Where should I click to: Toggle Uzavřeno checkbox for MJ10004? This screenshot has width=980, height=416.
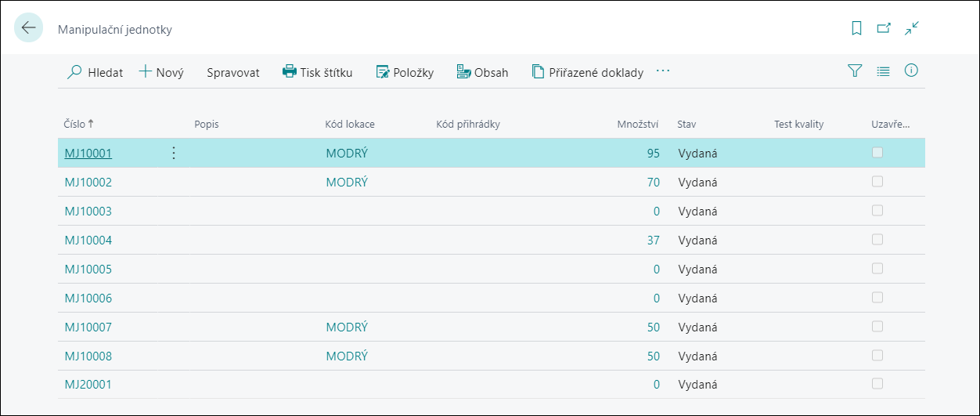877,240
